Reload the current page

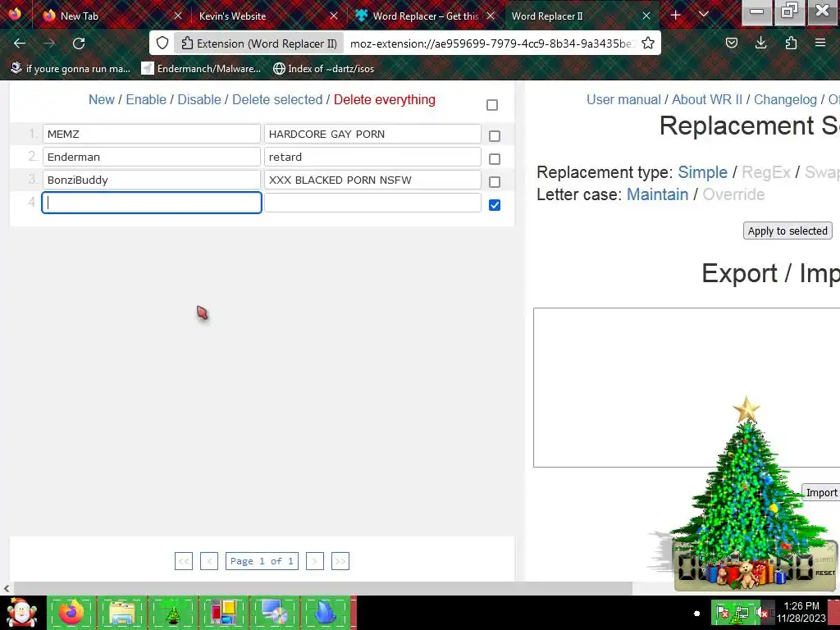pos(79,43)
